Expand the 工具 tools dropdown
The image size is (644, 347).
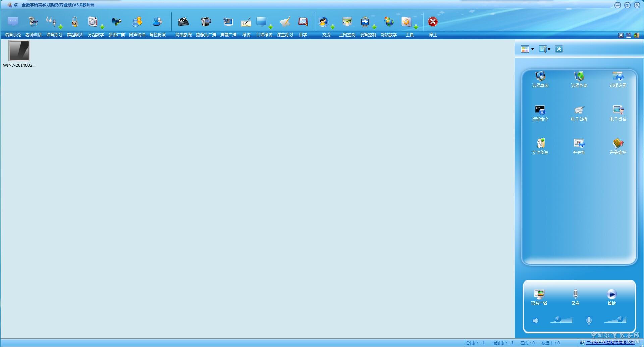point(416,27)
